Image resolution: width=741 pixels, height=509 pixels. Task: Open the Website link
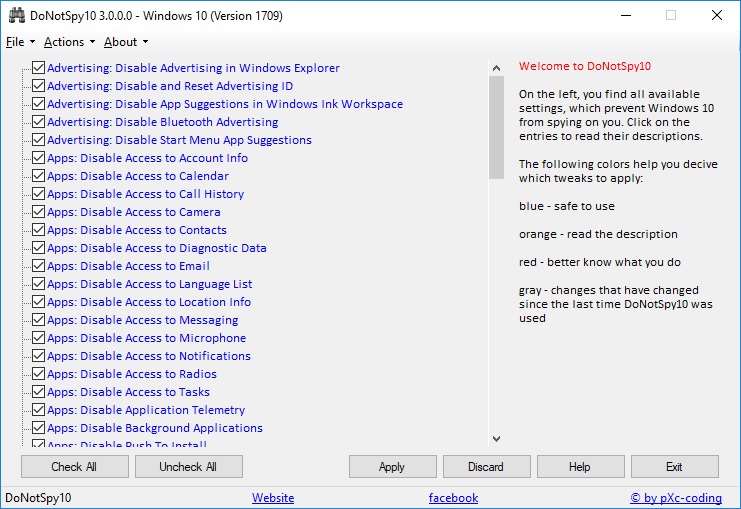(x=273, y=498)
